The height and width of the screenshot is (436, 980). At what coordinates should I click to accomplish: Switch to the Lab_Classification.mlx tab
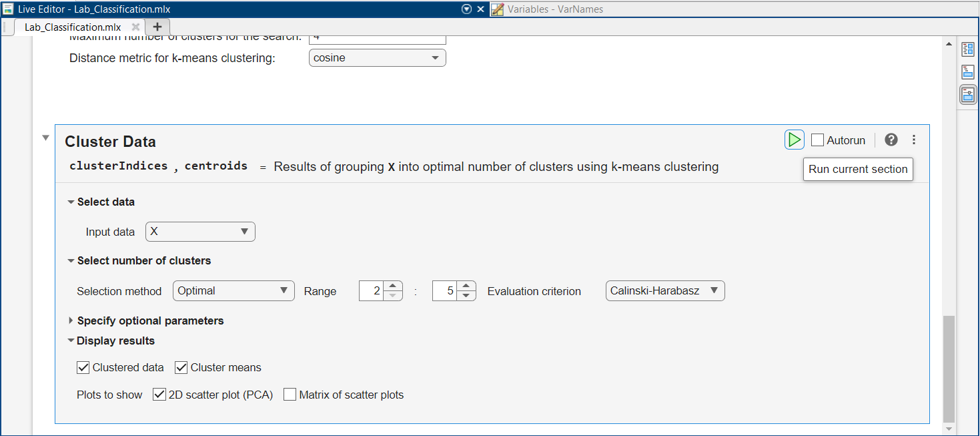click(73, 27)
